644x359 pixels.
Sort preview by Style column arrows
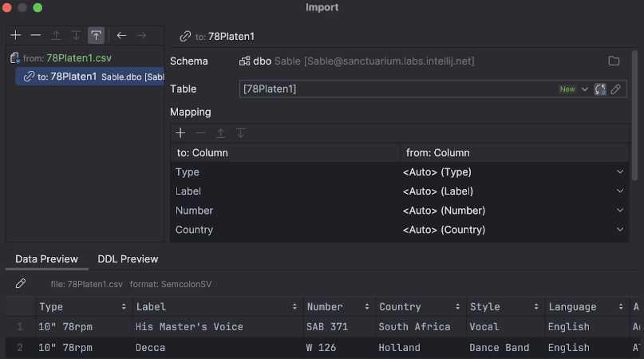click(536, 307)
